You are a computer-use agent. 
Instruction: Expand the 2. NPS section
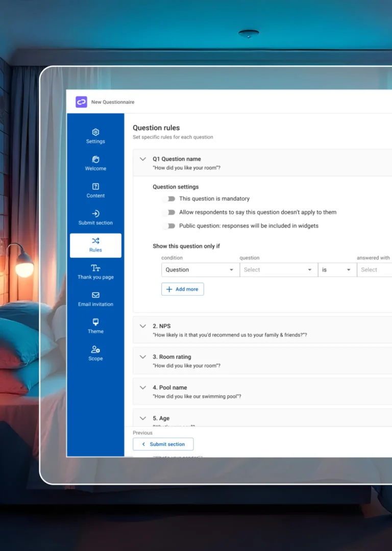pos(143,326)
